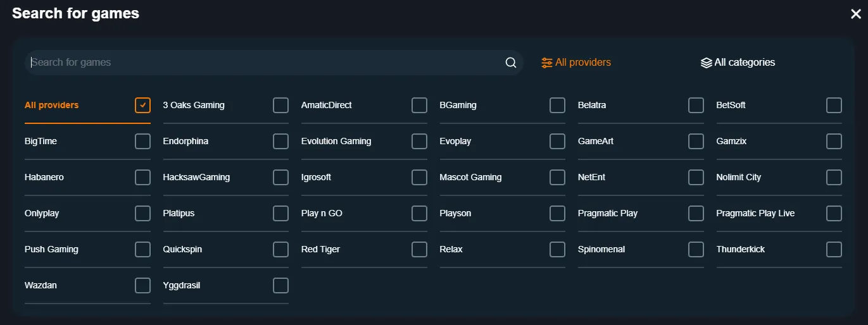Image resolution: width=868 pixels, height=325 pixels.
Task: Click the stacked layers categories icon
Action: (x=707, y=63)
